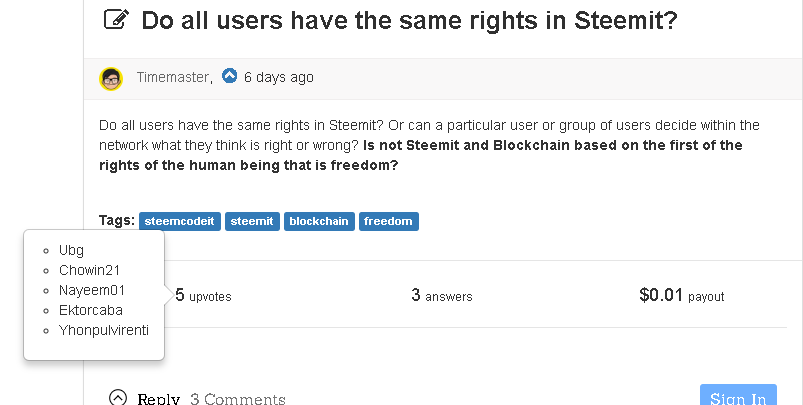Screen dimensions: 803x405
Task: Expand the 3 Comments section
Action: pyautogui.click(x=237, y=399)
